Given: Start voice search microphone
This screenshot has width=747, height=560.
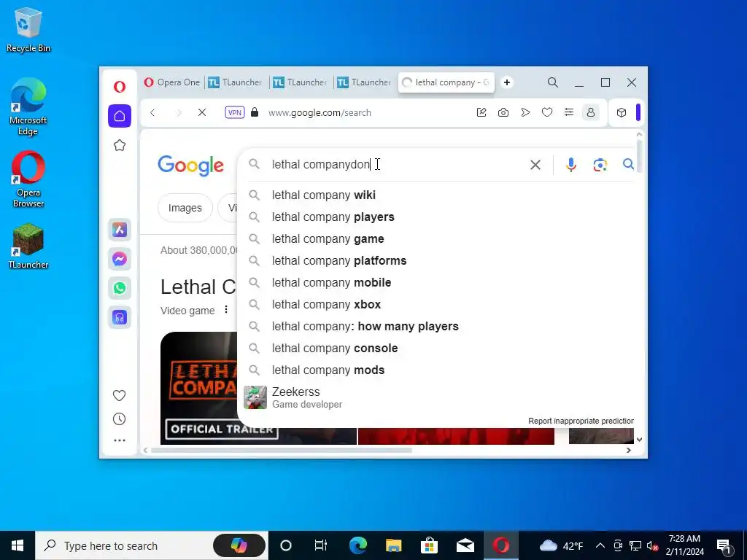Looking at the screenshot, I should 570,165.
